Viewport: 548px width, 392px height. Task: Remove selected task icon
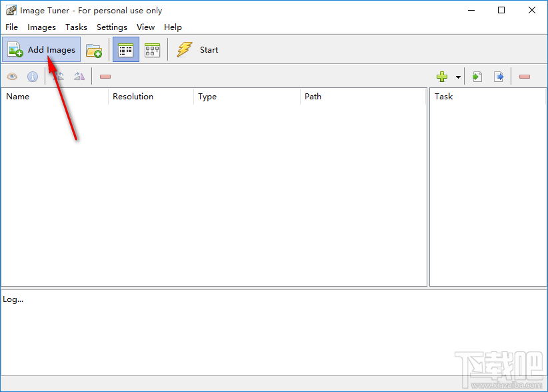[525, 77]
